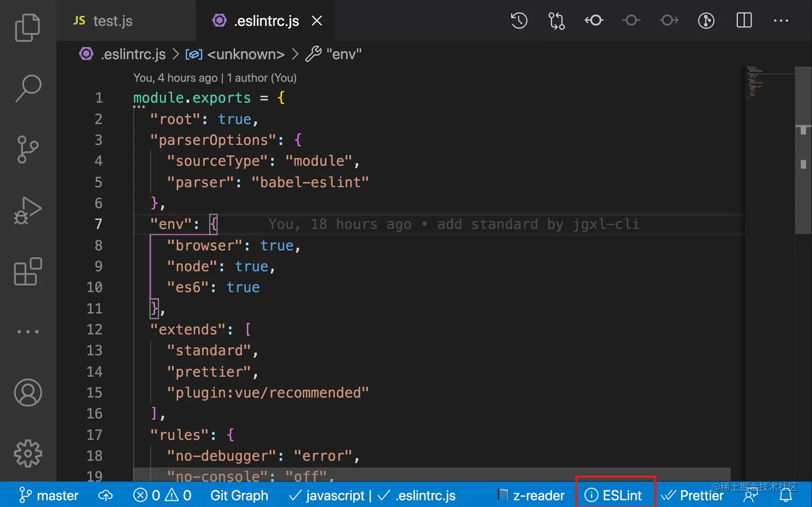Open file history timeline icon
Viewport: 812px width, 507px height.
[519, 21]
